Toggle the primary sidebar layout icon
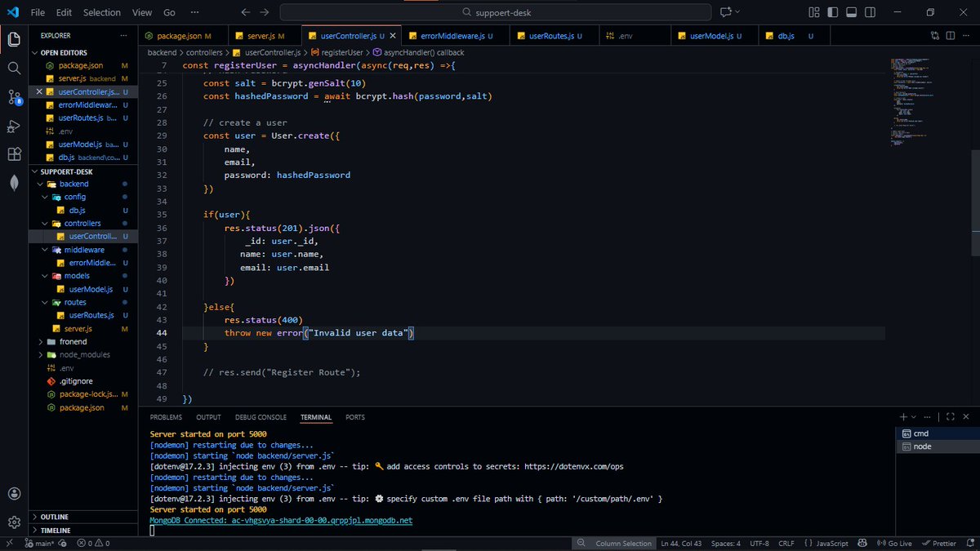980x551 pixels. [x=832, y=12]
